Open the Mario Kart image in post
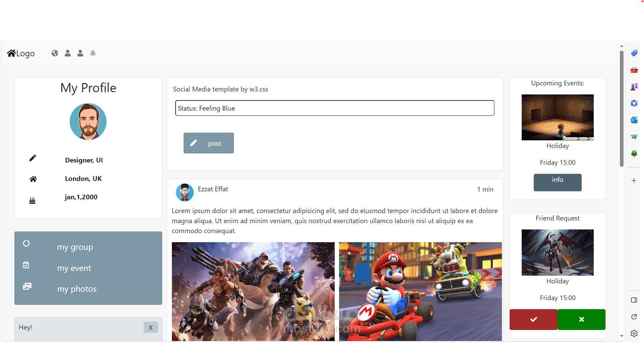 (x=421, y=291)
